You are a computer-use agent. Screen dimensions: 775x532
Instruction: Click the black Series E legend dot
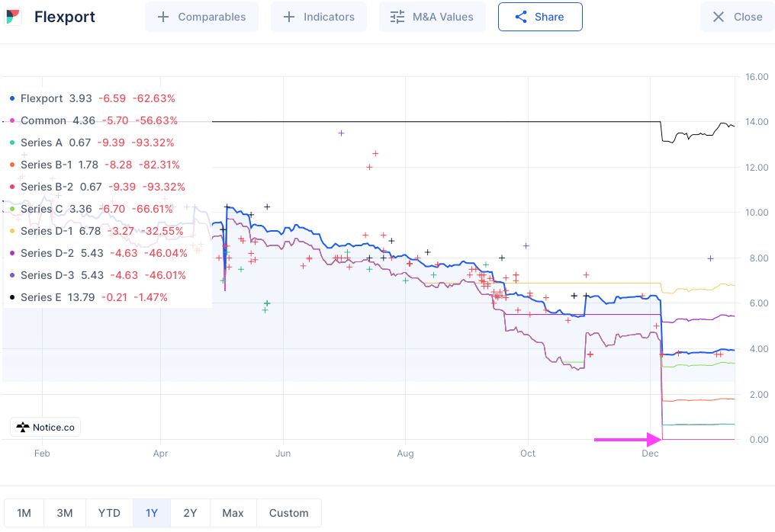point(12,297)
